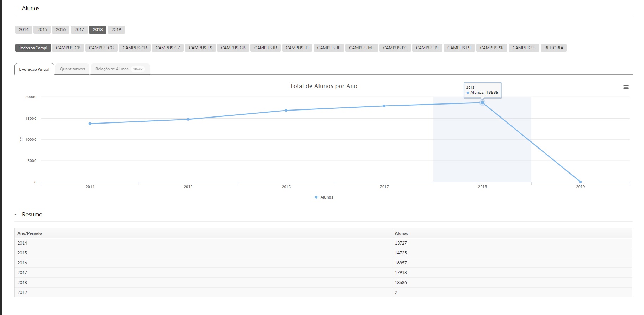Open the Relação de Alunos tab

[119, 69]
